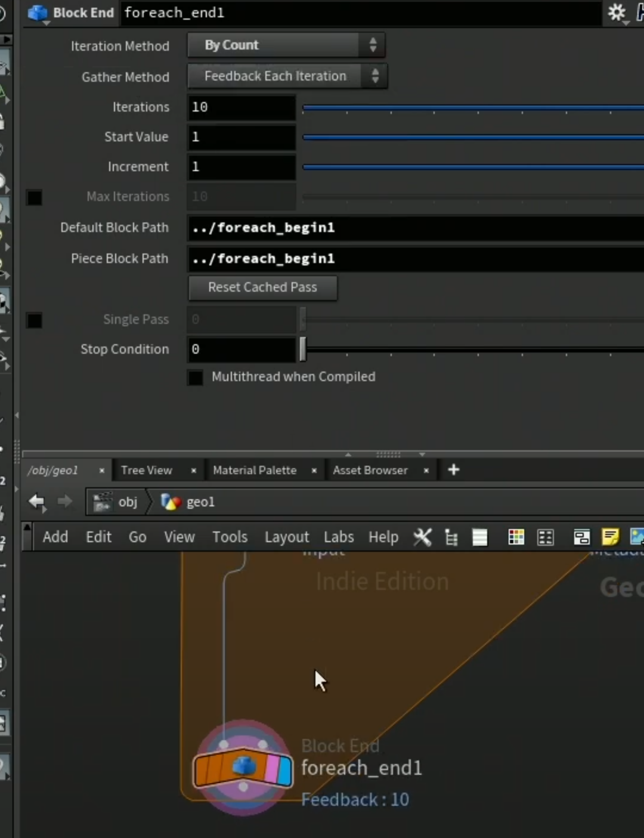This screenshot has height=838, width=644.
Task: Open the Labs menu
Action: pos(339,537)
